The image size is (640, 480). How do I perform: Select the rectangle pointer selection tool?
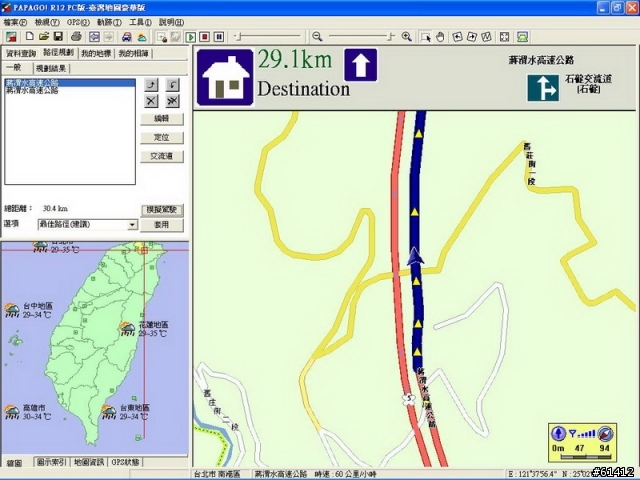[x=425, y=37]
